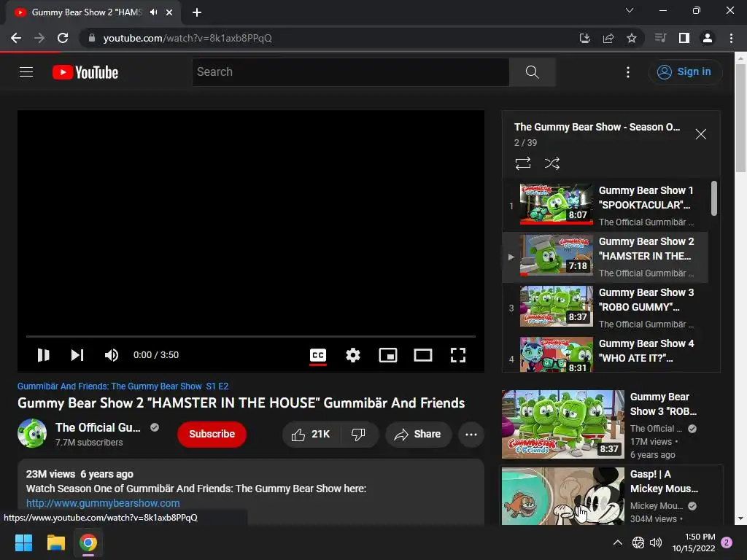Mute the video player volume
The height and width of the screenshot is (560, 747).
(112, 355)
